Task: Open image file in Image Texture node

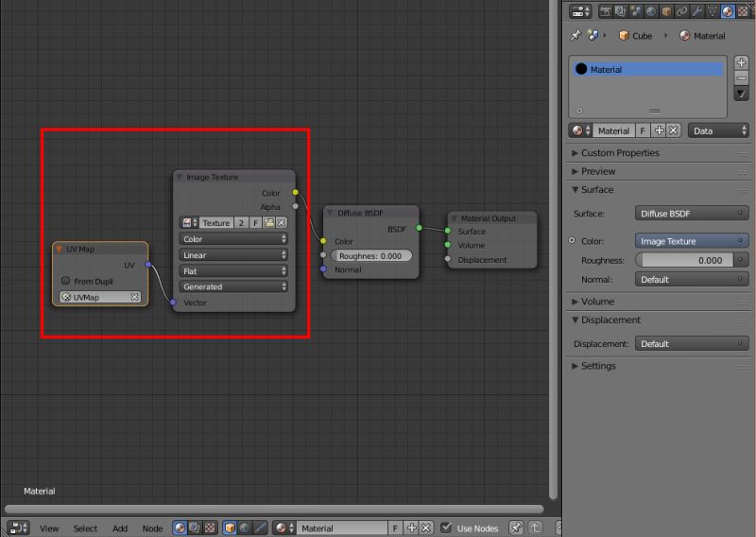Action: pos(269,222)
